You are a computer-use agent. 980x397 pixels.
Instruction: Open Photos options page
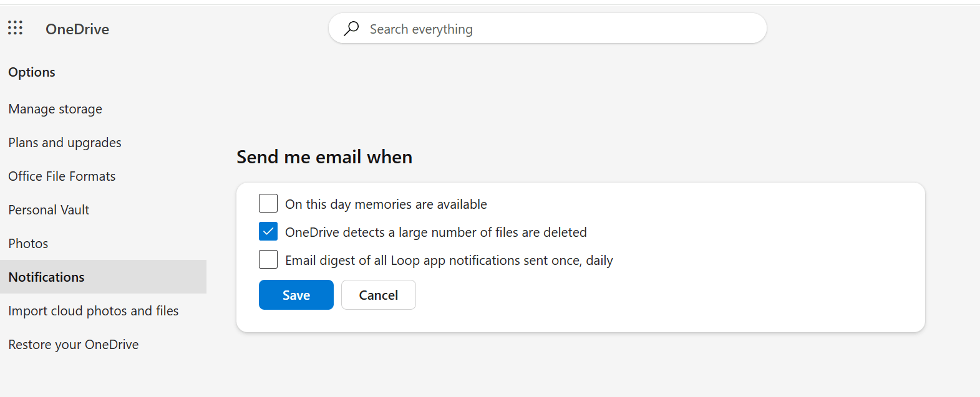[28, 244]
